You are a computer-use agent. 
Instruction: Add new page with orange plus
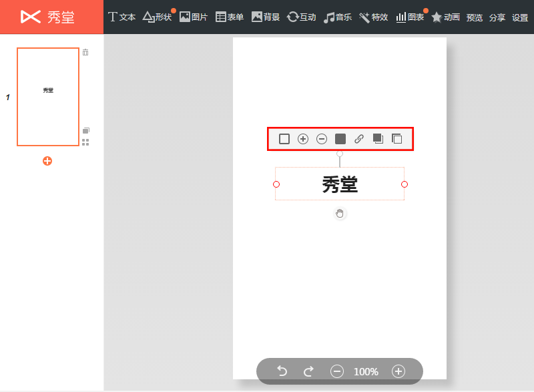tap(47, 161)
